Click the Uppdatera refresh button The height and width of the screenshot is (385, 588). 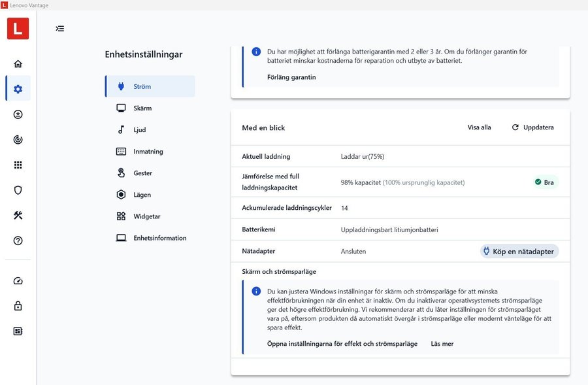point(532,127)
